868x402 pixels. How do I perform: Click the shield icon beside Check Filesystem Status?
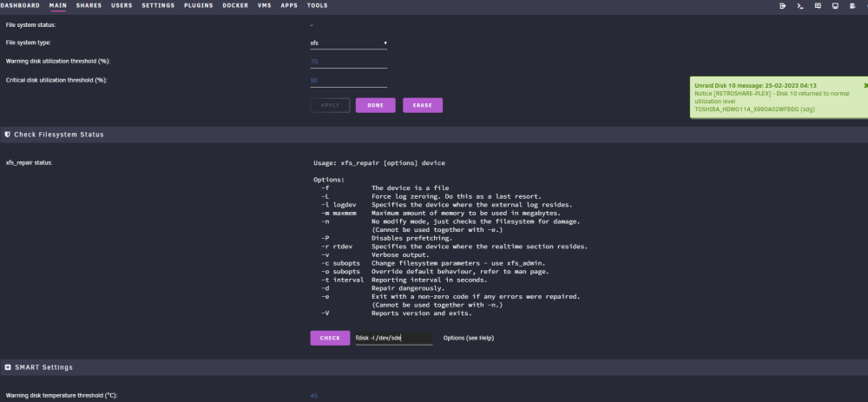tap(8, 135)
